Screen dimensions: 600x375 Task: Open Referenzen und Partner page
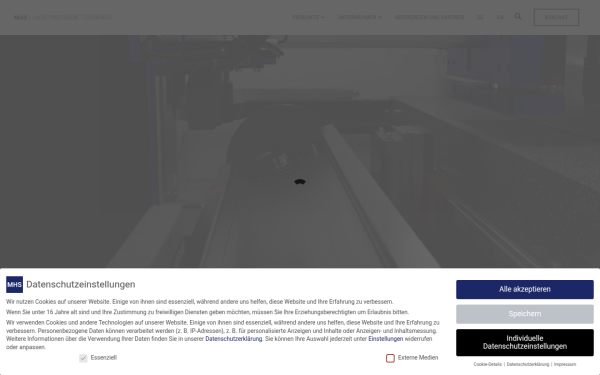point(429,17)
